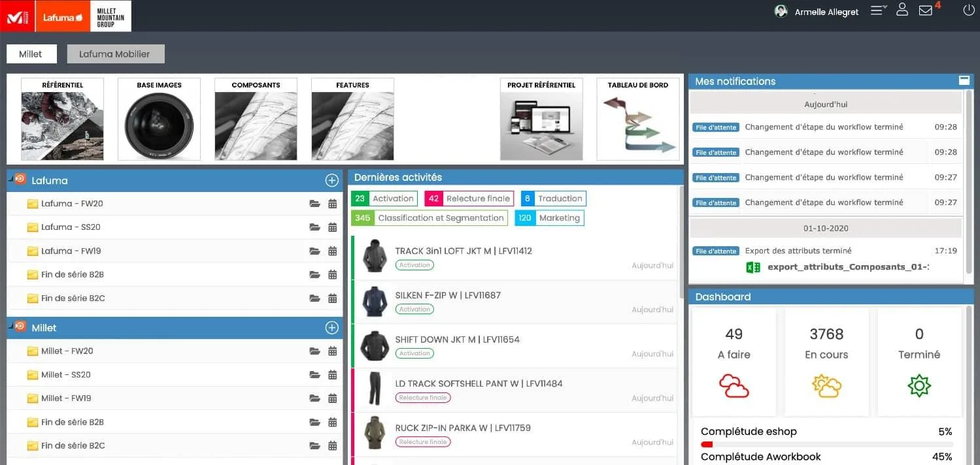980x465 pixels.
Task: Open Lafuma Fin de série B2C row
Action: [175, 298]
